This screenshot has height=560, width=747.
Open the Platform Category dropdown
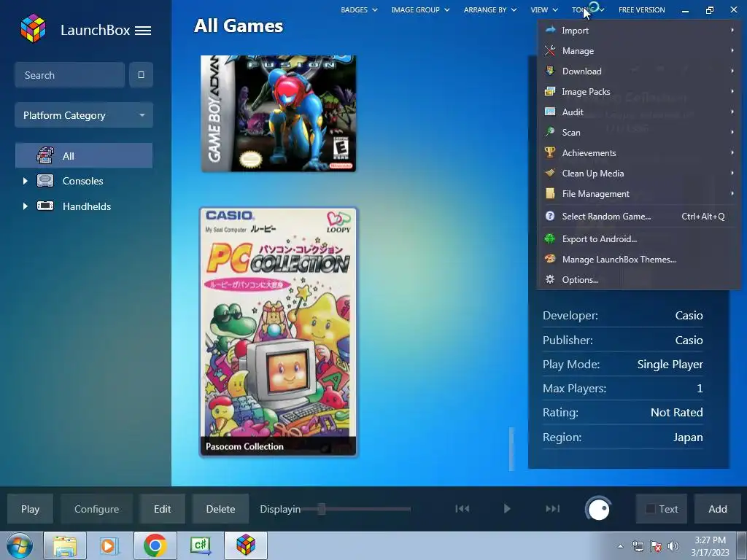[84, 114]
